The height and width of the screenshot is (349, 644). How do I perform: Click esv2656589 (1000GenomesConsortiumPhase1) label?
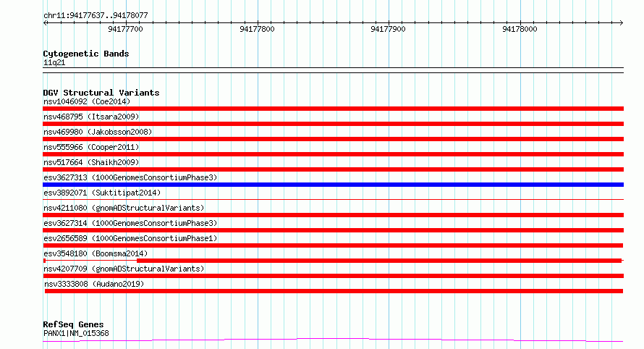pyautogui.click(x=130, y=238)
